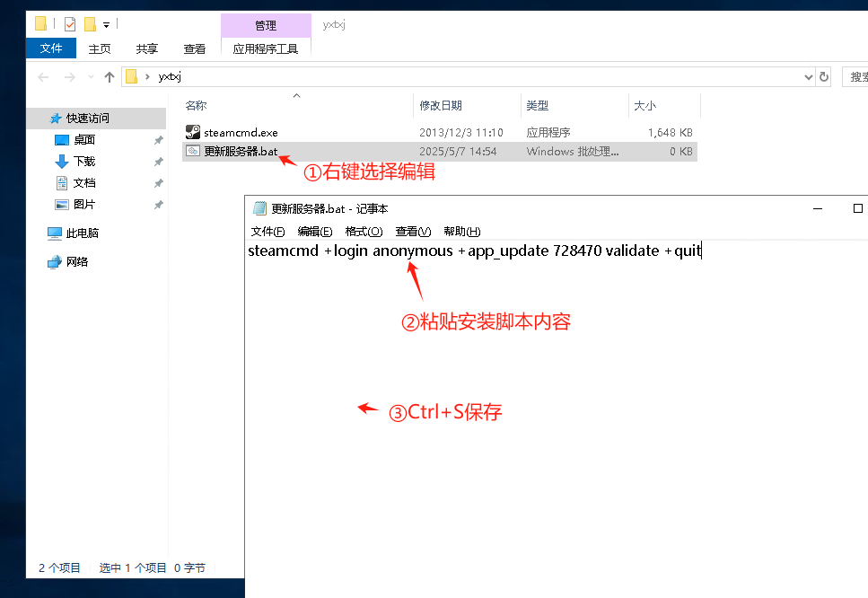Screen dimensions: 868x598
Task: Click the 此电脑 computer icon
Action: click(x=54, y=233)
